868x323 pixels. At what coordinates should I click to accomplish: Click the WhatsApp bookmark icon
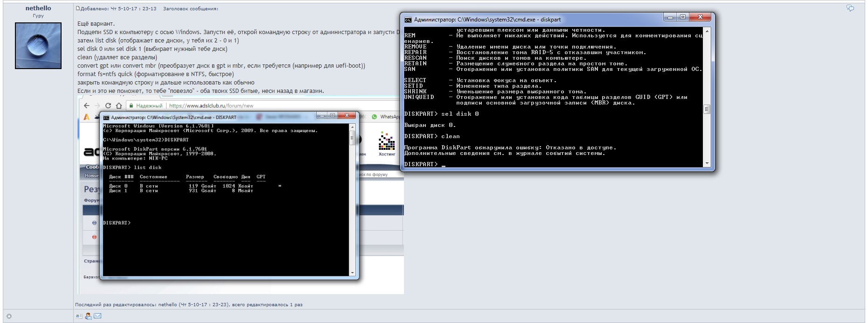pos(374,117)
